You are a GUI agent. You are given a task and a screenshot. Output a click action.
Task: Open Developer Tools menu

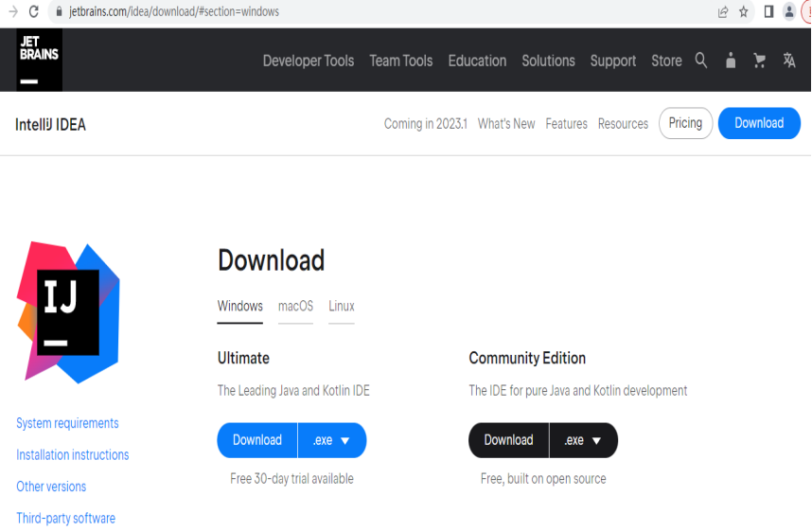point(309,61)
